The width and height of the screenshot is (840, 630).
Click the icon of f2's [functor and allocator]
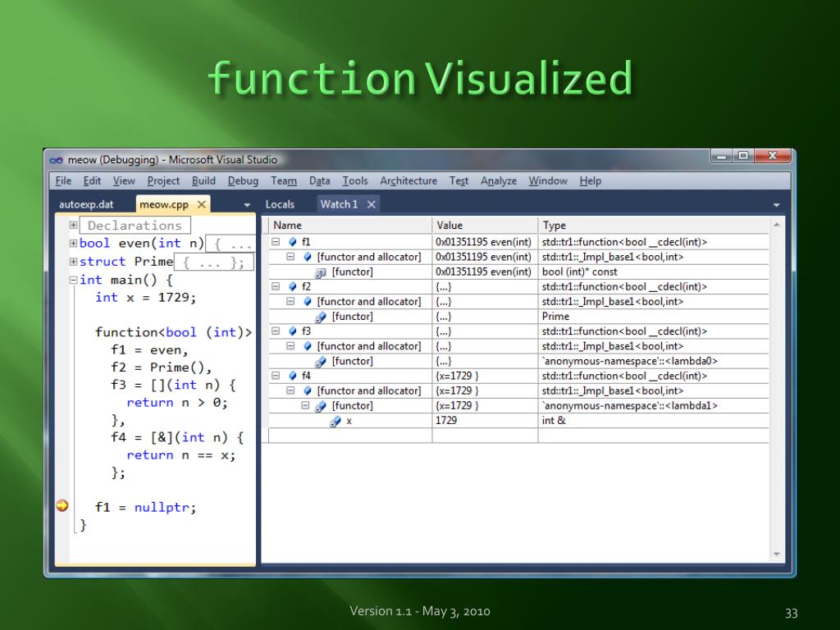click(308, 302)
